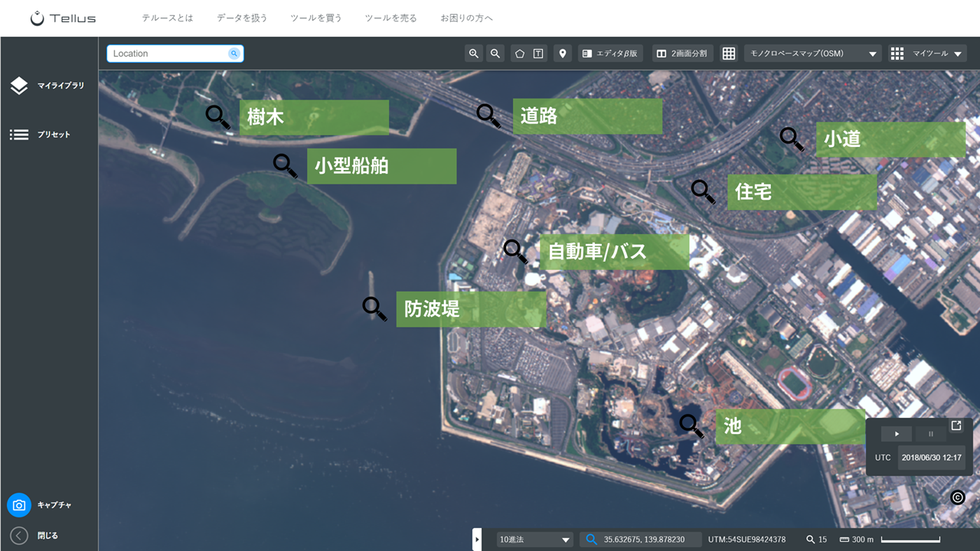
Task: Click the zoom level 15 indicator
Action: [x=817, y=540]
